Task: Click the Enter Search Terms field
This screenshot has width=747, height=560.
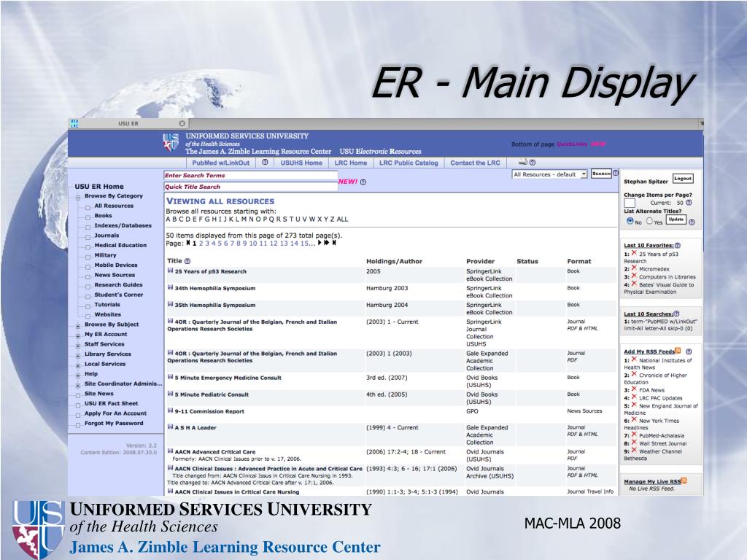Action: (251, 176)
